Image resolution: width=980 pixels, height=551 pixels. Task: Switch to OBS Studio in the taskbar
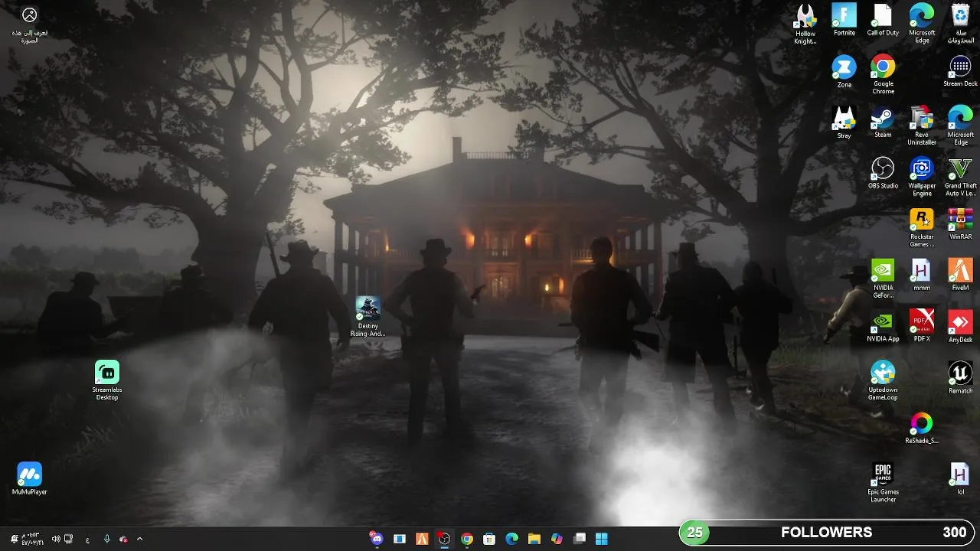click(x=444, y=539)
